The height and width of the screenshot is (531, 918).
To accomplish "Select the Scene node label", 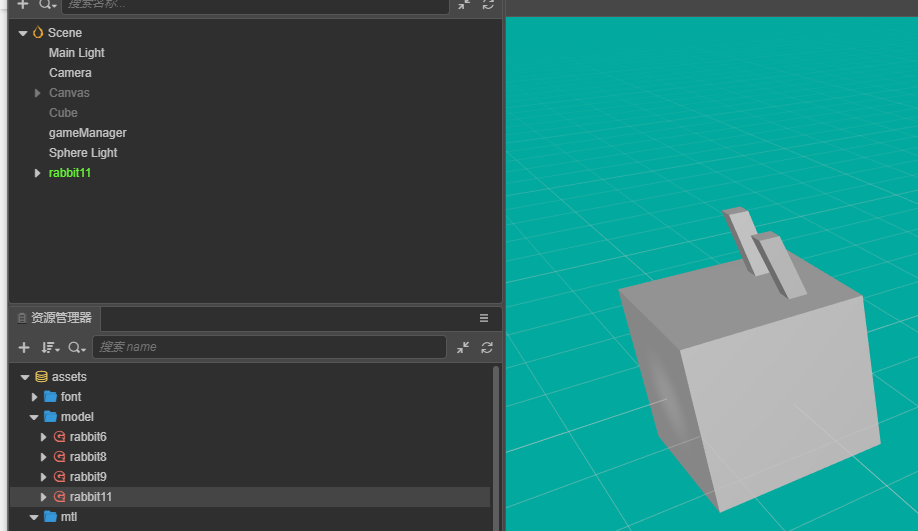I will point(64,33).
